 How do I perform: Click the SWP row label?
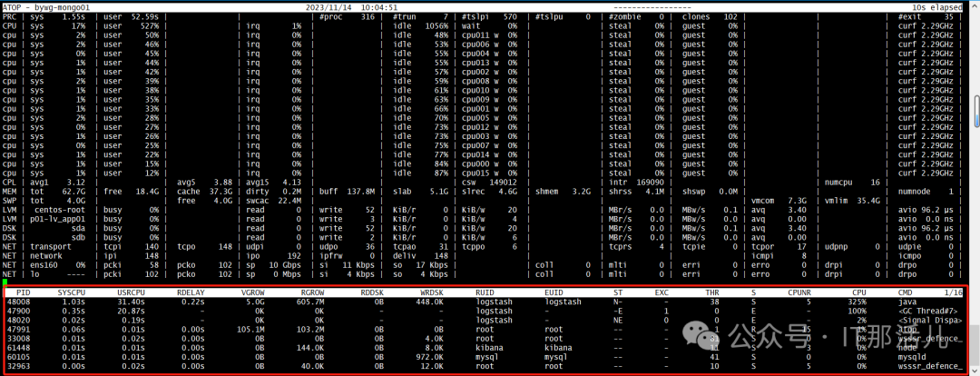pyautogui.click(x=9, y=200)
